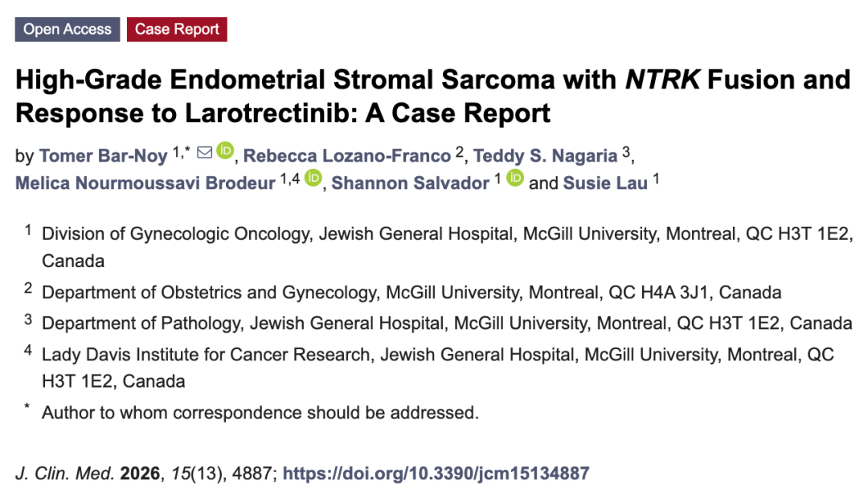Open author Melica Nourmoussavi Brodeur's link
Viewport: 868px width, 485px height.
click(145, 183)
